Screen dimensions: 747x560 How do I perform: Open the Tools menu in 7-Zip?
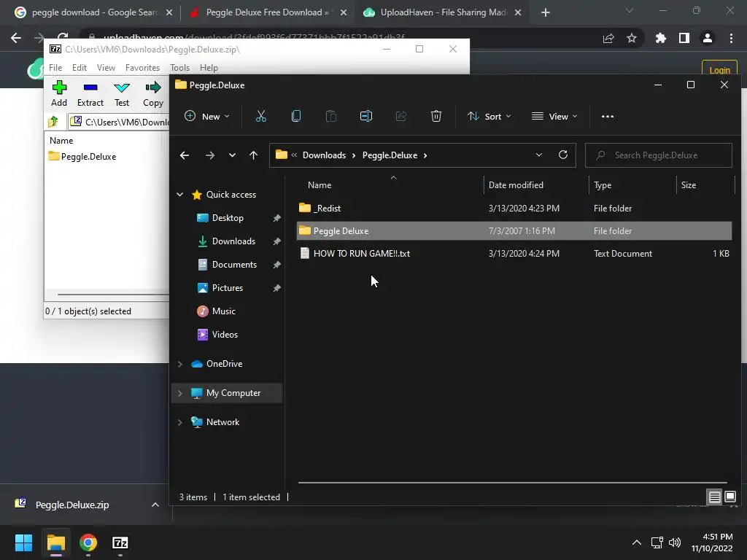pyautogui.click(x=179, y=68)
